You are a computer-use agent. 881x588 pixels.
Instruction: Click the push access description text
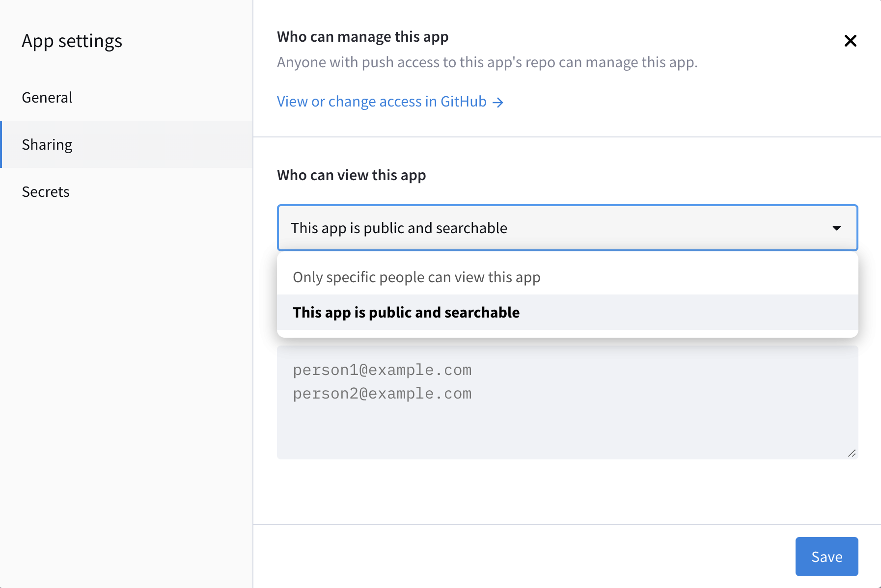click(487, 62)
